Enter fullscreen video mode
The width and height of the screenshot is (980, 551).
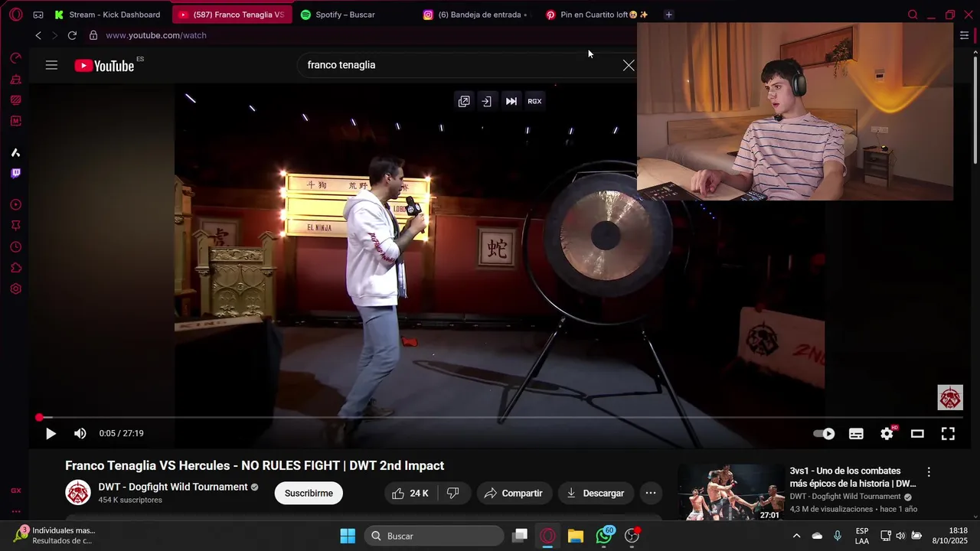point(948,434)
